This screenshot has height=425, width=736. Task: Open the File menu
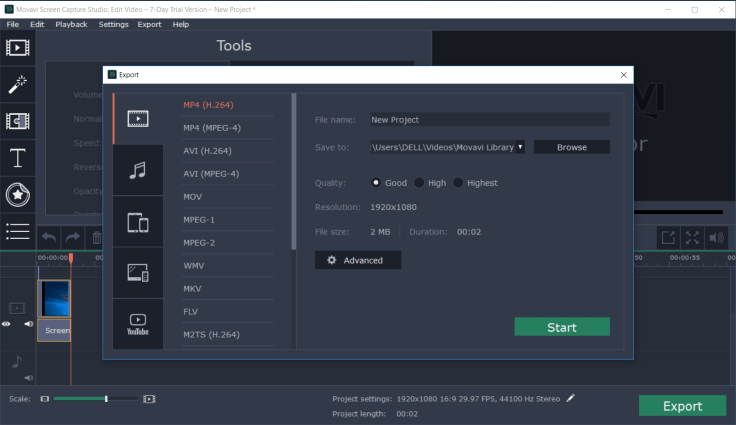13,24
